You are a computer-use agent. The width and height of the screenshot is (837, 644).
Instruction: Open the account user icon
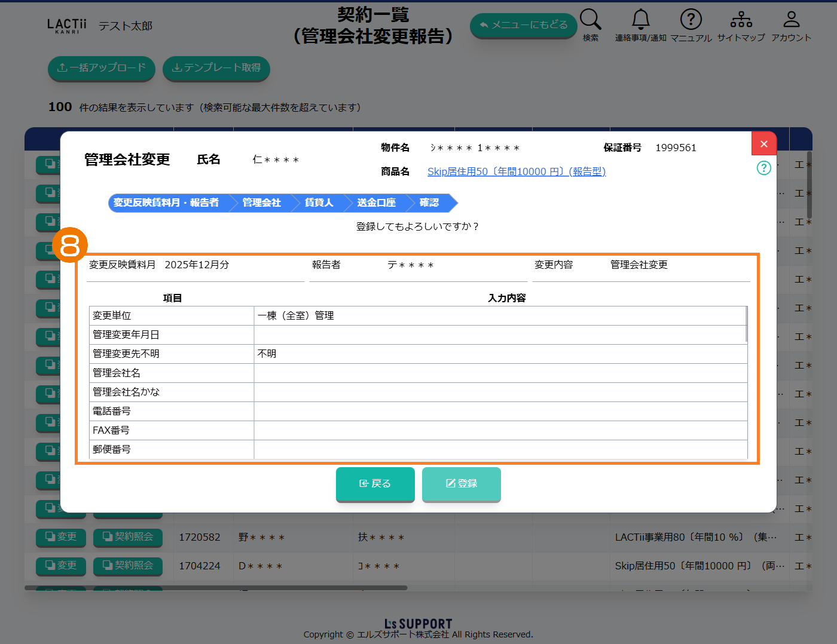(x=791, y=20)
